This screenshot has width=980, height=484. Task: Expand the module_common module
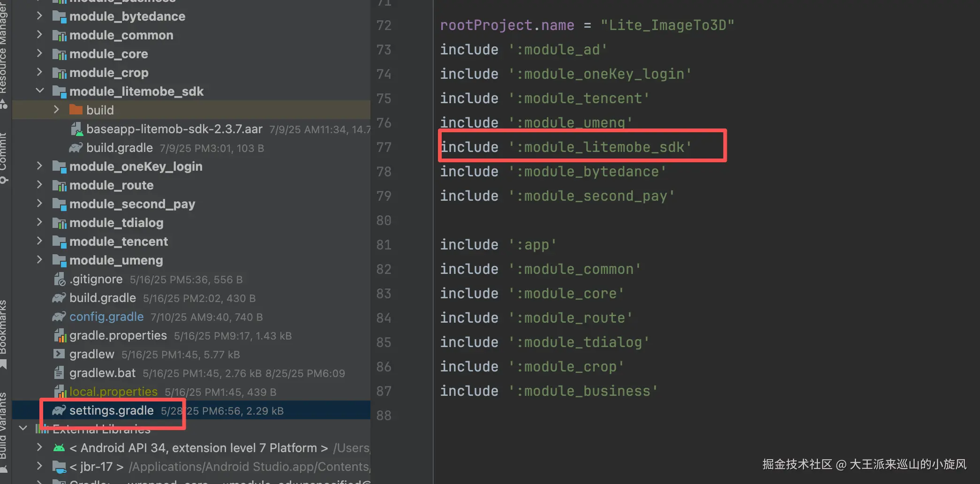(40, 35)
